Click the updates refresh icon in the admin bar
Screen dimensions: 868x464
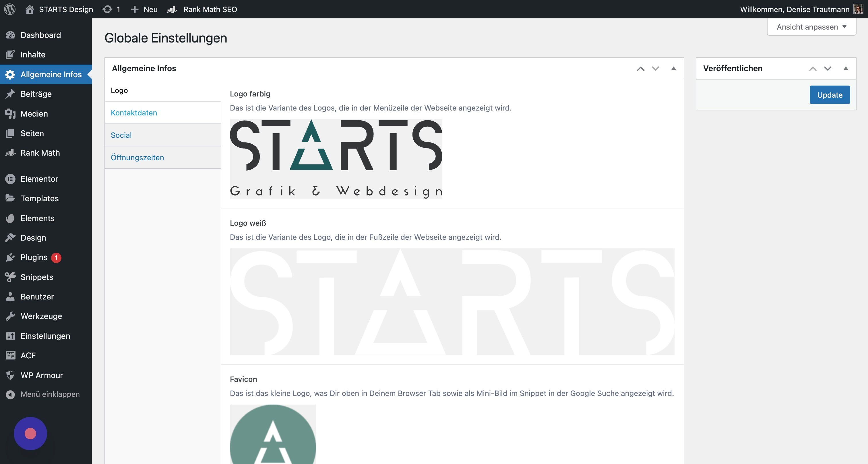tap(107, 9)
